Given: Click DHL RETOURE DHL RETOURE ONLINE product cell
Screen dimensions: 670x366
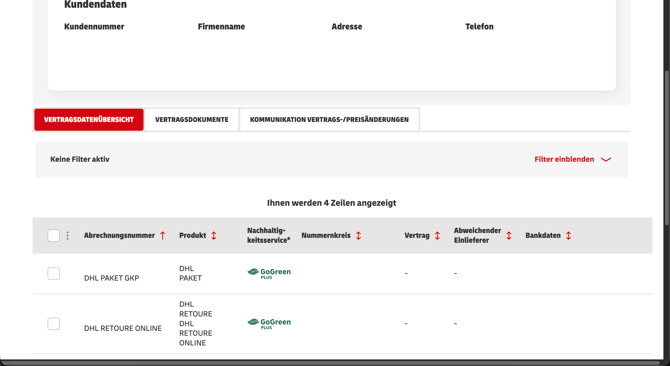Looking at the screenshot, I should pos(196,323).
